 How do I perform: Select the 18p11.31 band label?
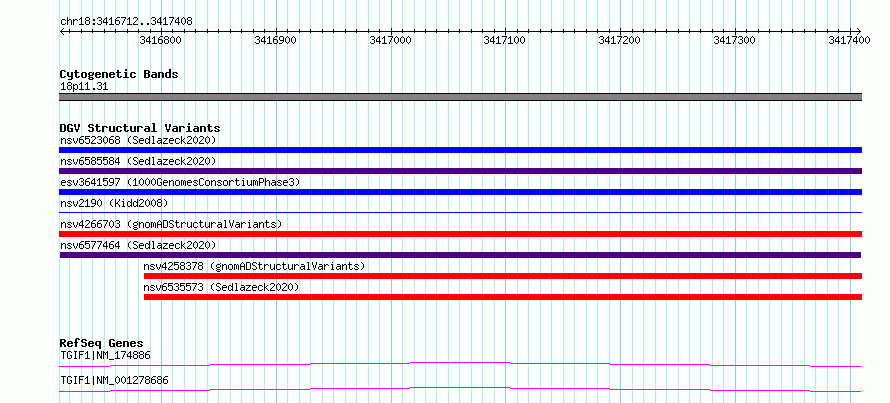84,87
